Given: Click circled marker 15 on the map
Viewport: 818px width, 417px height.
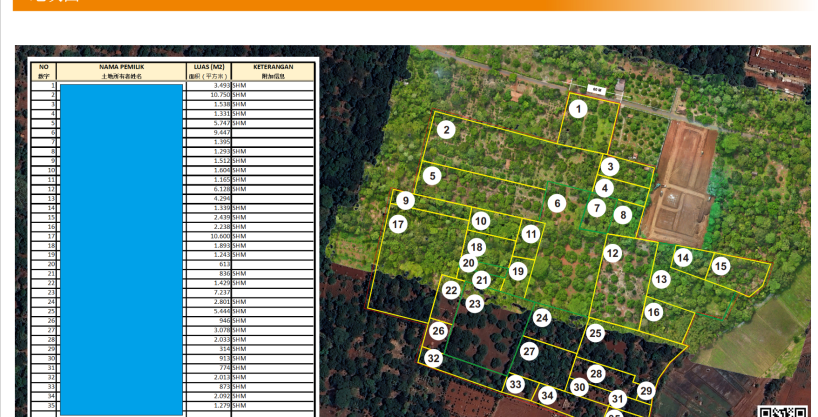Looking at the screenshot, I should pos(720,266).
